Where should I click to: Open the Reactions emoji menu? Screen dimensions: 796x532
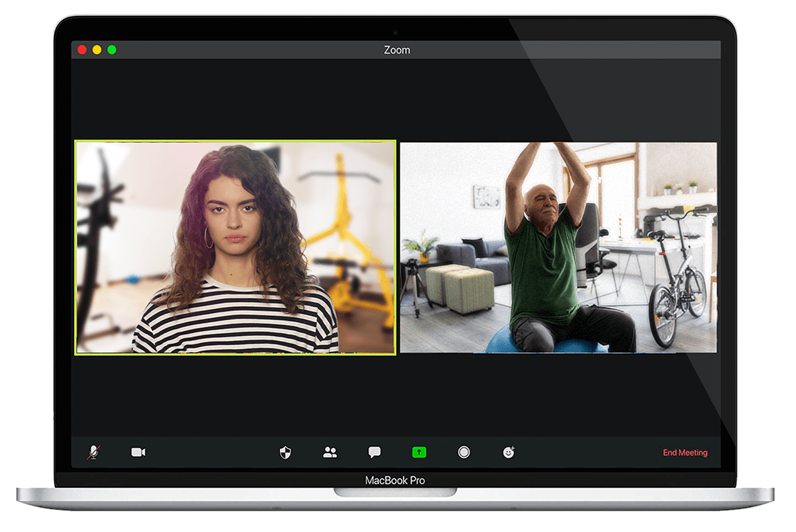coord(508,452)
